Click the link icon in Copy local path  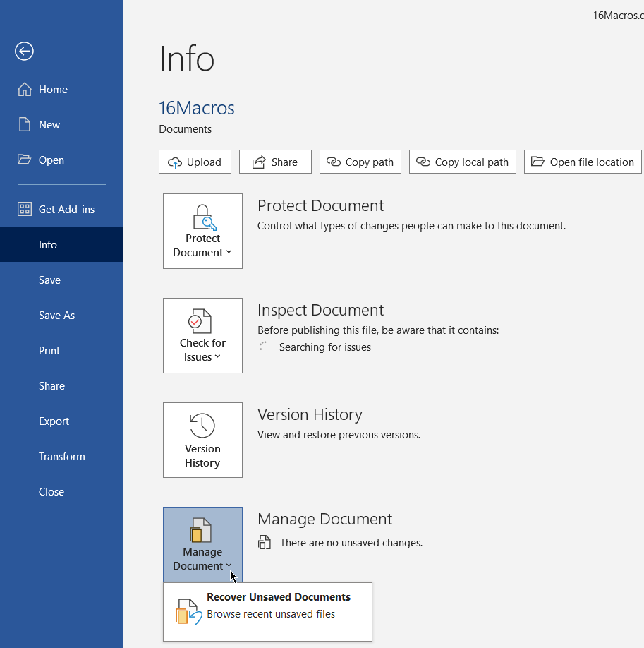(423, 162)
